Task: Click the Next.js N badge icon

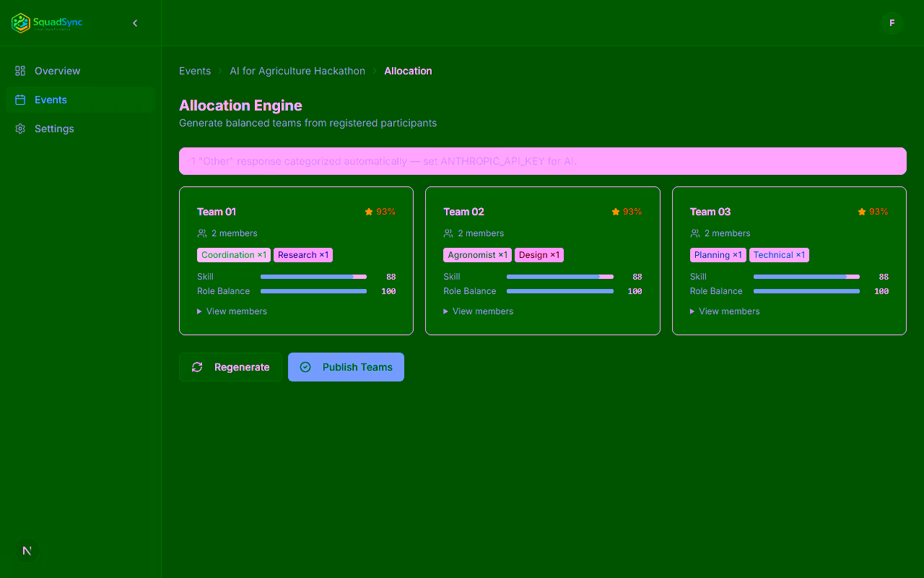Action: coord(27,551)
